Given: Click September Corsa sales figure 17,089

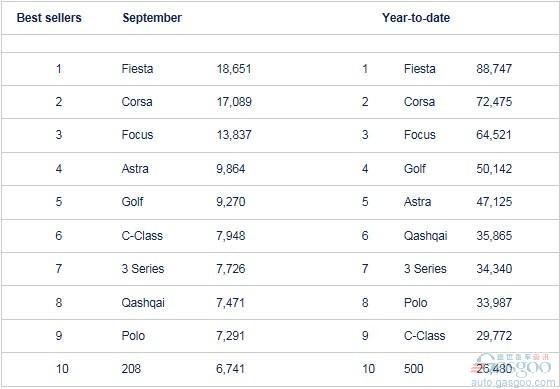Looking at the screenshot, I should [x=234, y=102].
